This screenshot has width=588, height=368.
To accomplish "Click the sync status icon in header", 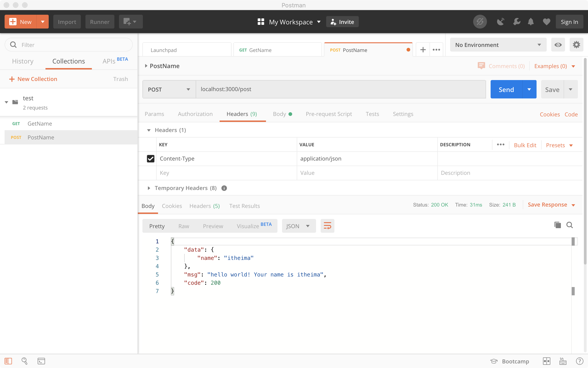I will click(x=480, y=22).
